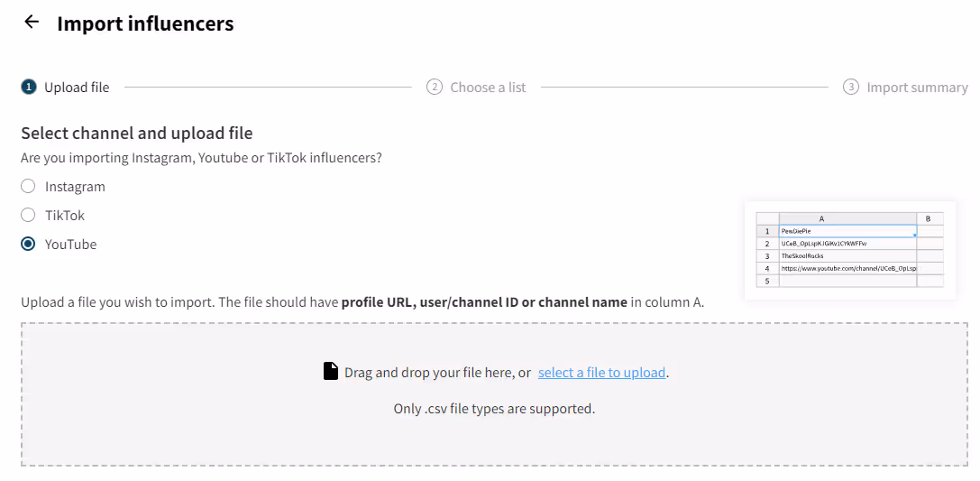Screen dimensions: 980x481
Task: Click the black file icon in drop zone
Action: click(331, 372)
